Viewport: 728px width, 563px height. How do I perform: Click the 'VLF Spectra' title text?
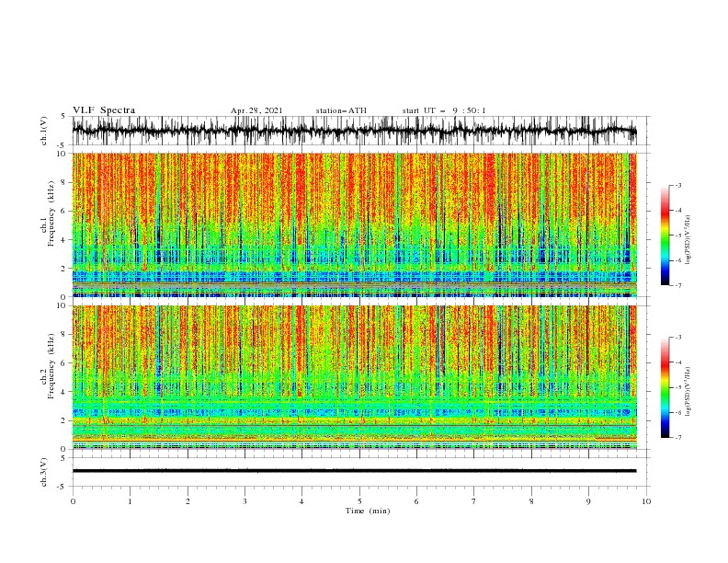(104, 110)
